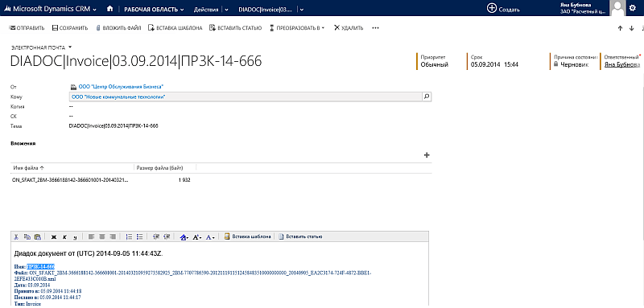Click the lookup magnifier in Кому field
The width and height of the screenshot is (644, 308).
pos(427,97)
